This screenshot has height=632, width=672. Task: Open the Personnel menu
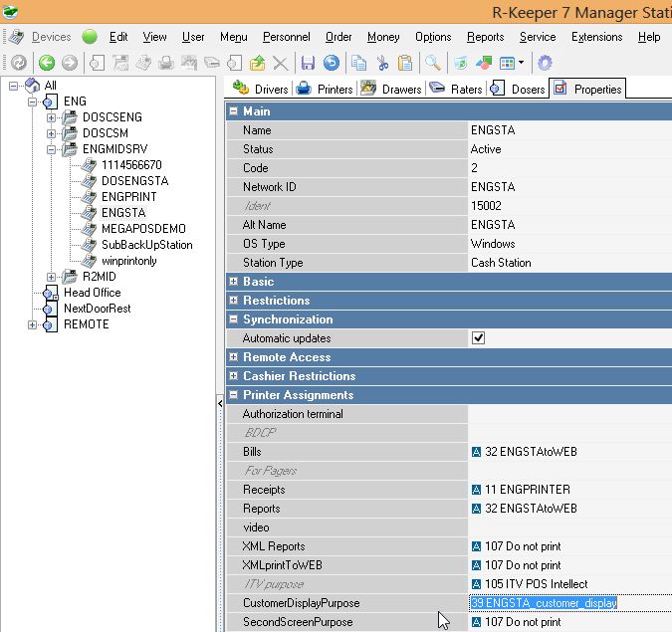[287, 37]
